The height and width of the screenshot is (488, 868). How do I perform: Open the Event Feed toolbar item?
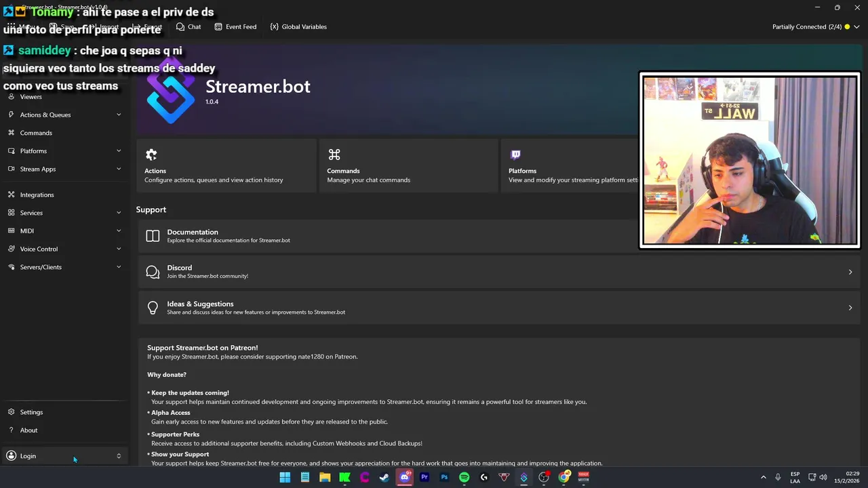(x=235, y=26)
